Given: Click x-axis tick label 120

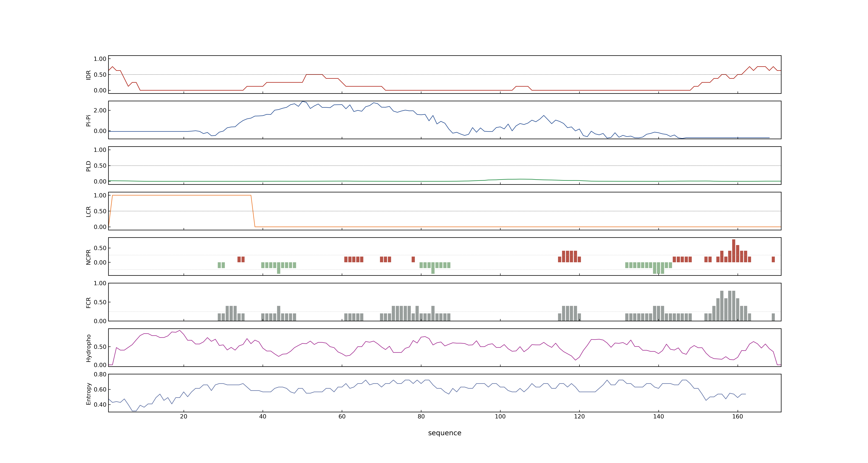Looking at the screenshot, I should [x=579, y=416].
